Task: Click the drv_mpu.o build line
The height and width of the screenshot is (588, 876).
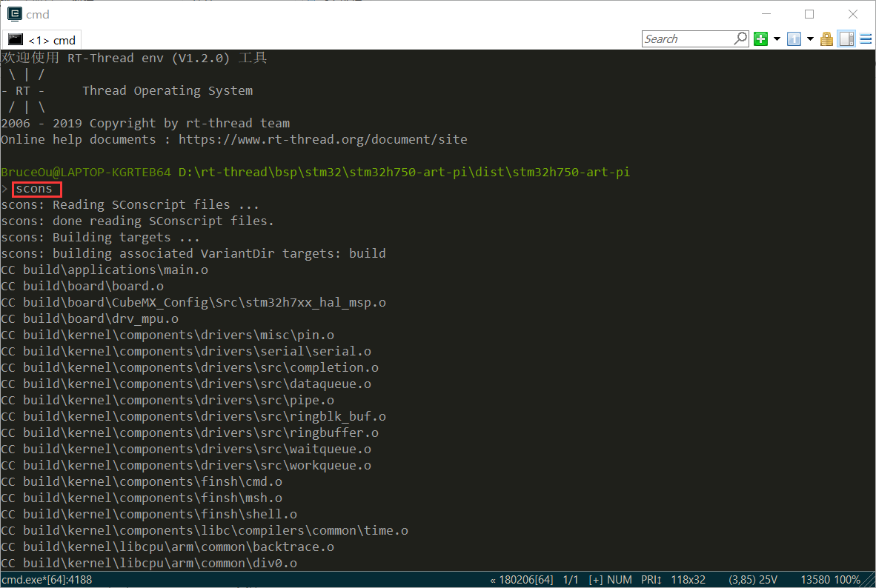Action: (x=90, y=319)
